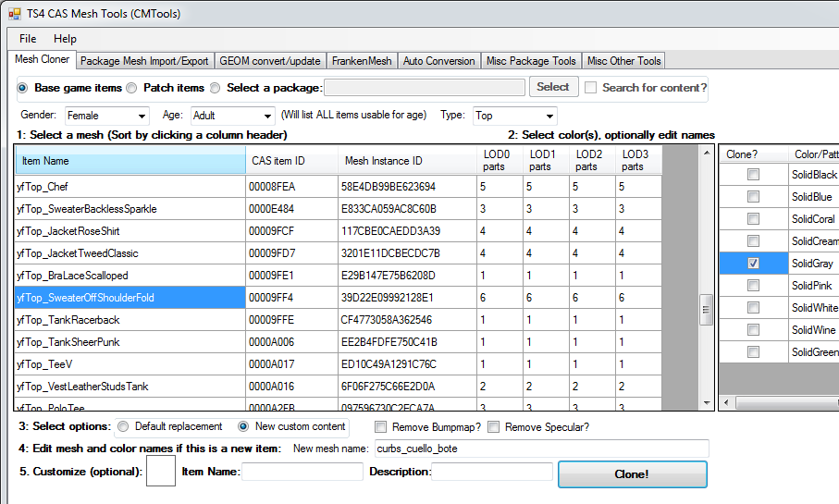
Task: Open the Auto Conversion tab
Action: 438,61
